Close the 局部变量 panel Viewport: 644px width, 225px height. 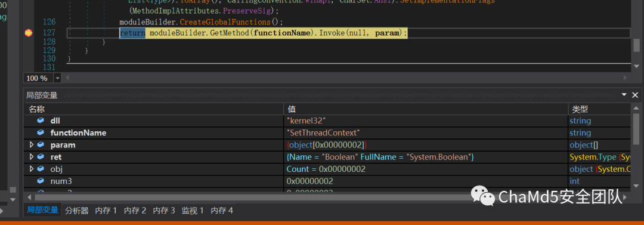tap(635, 95)
